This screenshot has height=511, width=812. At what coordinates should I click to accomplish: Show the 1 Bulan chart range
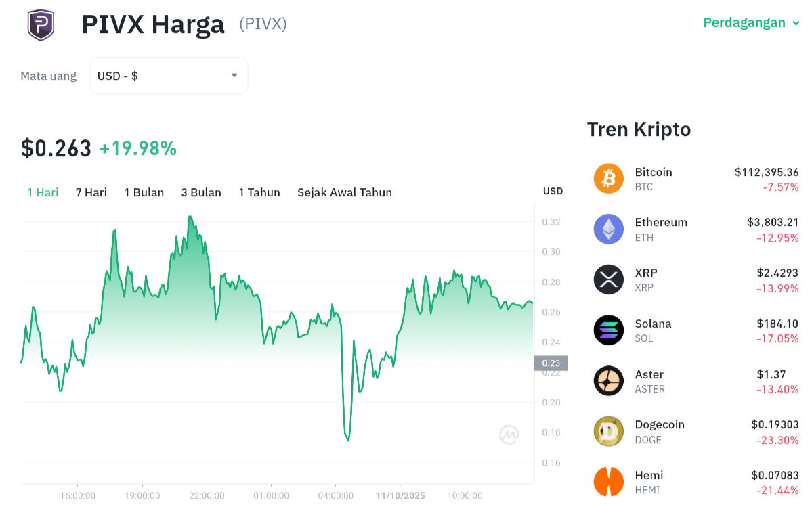(x=144, y=192)
